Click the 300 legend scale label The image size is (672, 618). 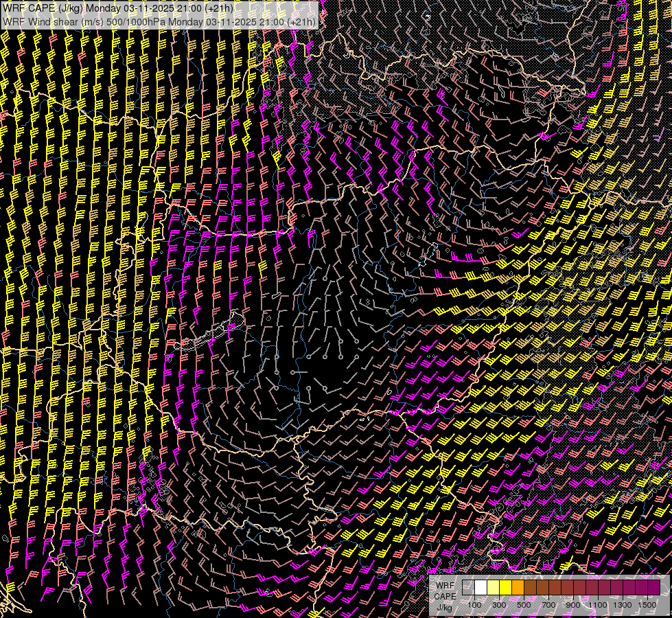(499, 604)
